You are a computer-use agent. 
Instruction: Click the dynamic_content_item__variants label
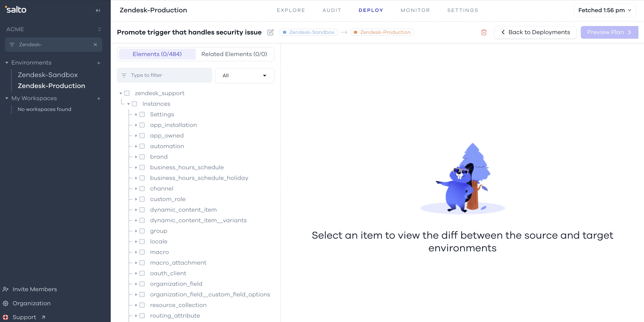(x=198, y=220)
